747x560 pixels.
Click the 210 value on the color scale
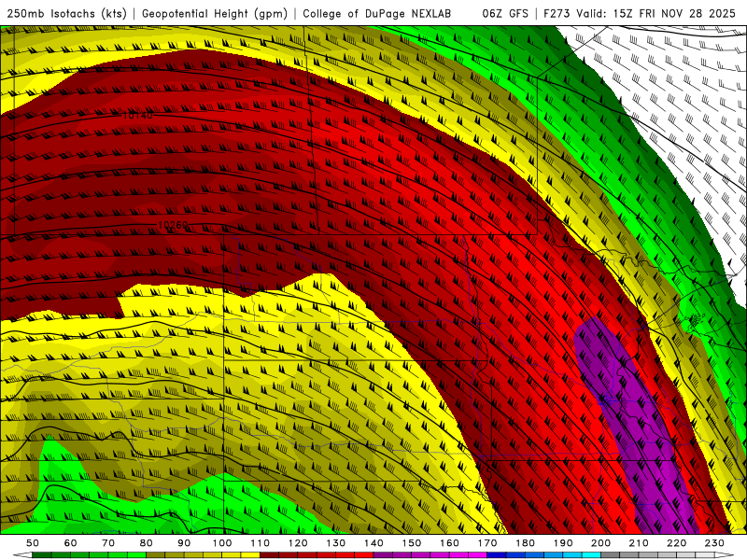[640, 543]
